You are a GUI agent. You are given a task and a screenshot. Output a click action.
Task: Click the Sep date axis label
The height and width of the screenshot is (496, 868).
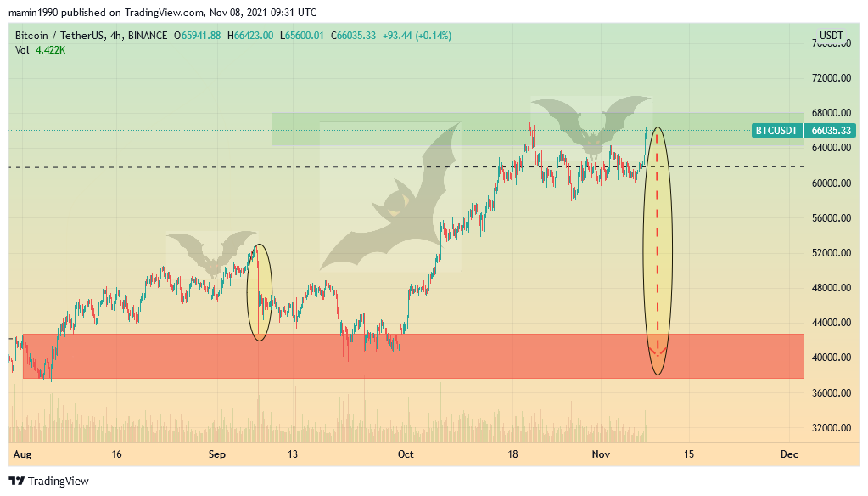(217, 454)
